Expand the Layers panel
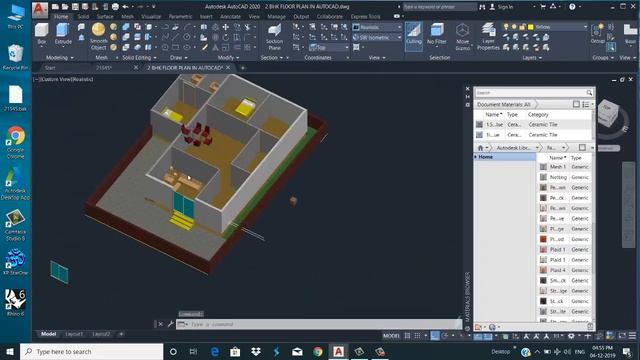Image resolution: width=640 pixels, height=360 pixels. [532, 58]
